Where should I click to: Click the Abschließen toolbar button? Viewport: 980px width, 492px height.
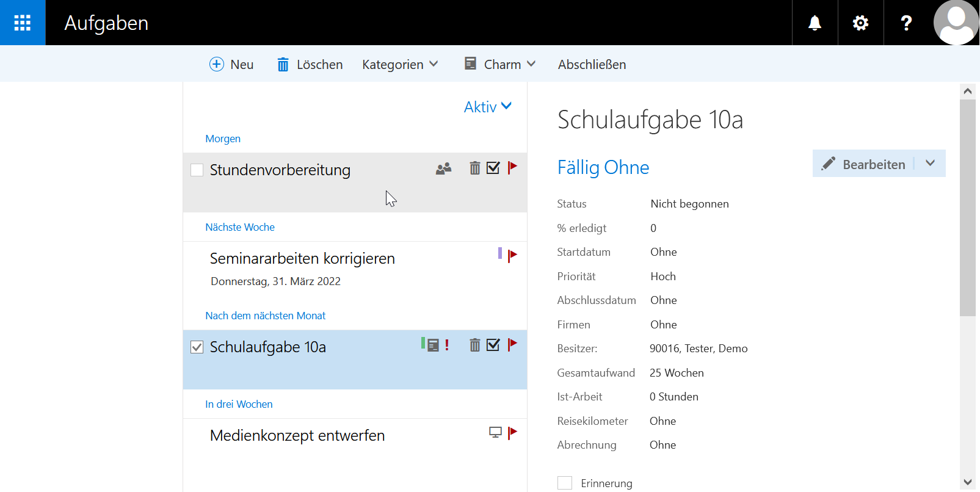(592, 64)
